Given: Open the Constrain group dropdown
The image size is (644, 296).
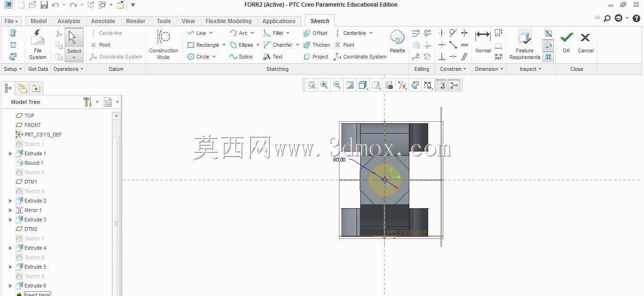Looking at the screenshot, I should tap(452, 69).
